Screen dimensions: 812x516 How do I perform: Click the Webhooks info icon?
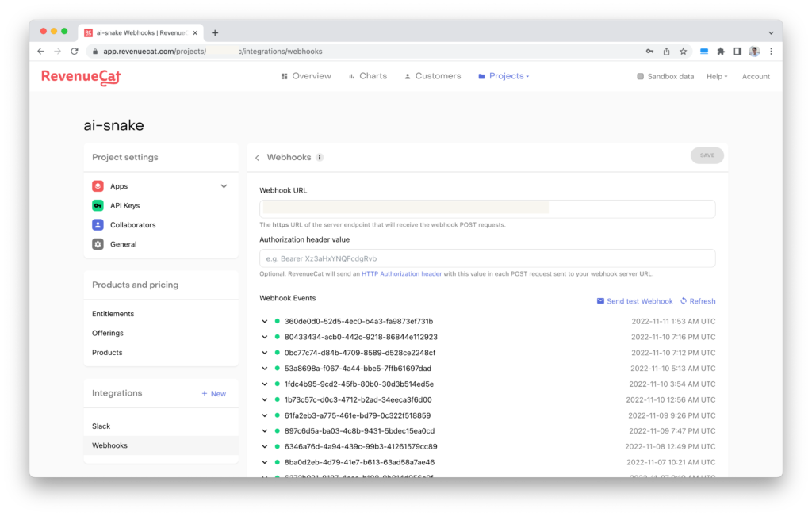320,157
